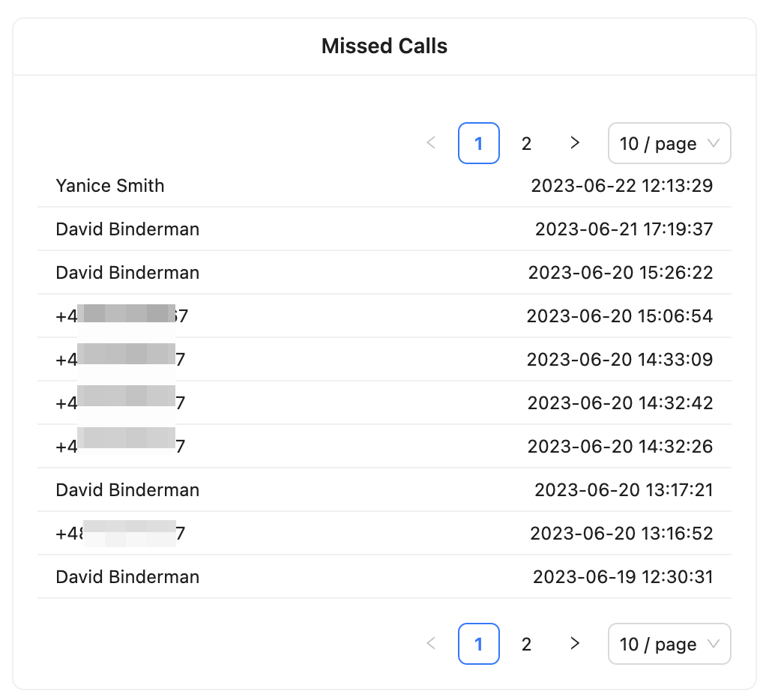The width and height of the screenshot is (766, 700).
Task: Select page 1 in the top pagination
Action: click(x=479, y=143)
